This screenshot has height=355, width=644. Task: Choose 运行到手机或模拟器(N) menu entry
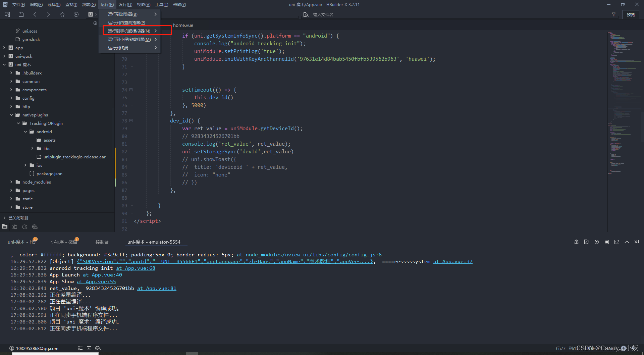[129, 31]
